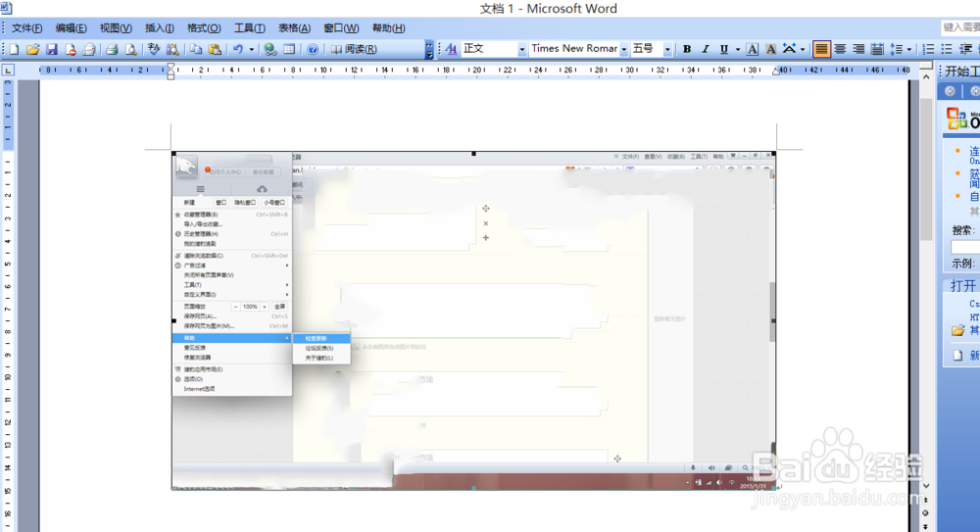Go back in the task pane
The image size is (980, 532).
pyautogui.click(x=950, y=91)
